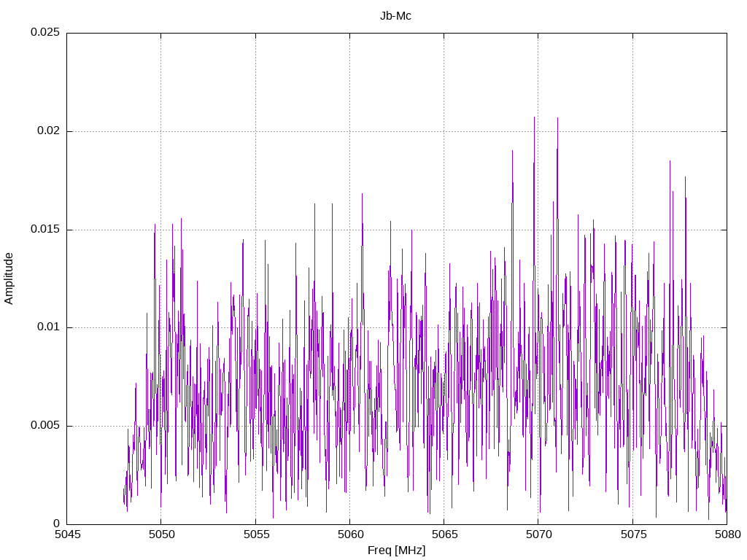Click the tall spectrum peak near 5071 MHz
This screenshot has width=747, height=560.
pyautogui.click(x=557, y=119)
